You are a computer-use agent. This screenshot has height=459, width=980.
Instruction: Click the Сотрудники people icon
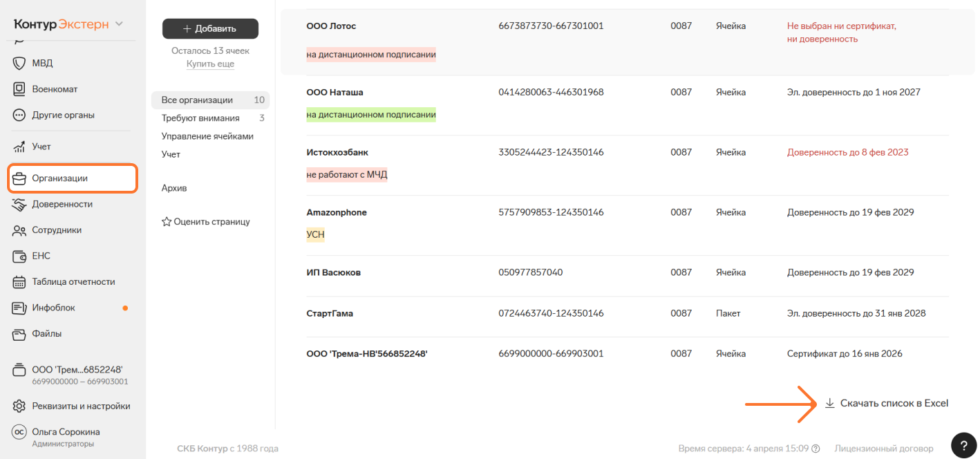coord(19,230)
